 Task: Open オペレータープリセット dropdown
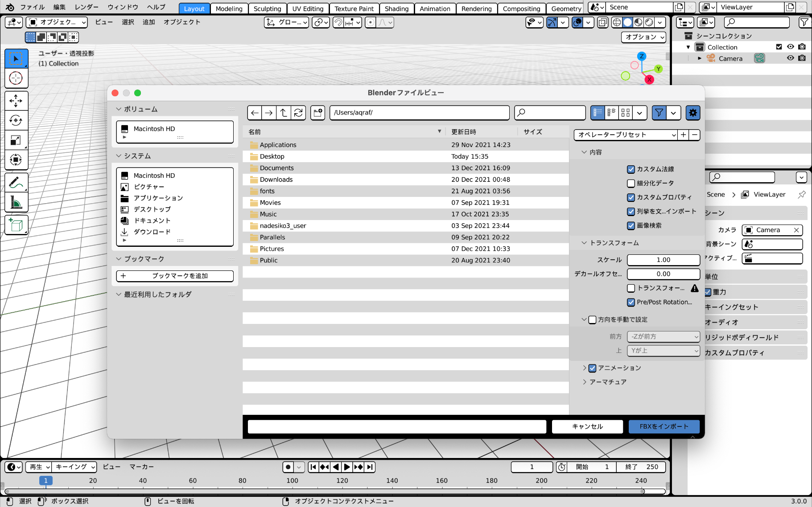click(626, 135)
